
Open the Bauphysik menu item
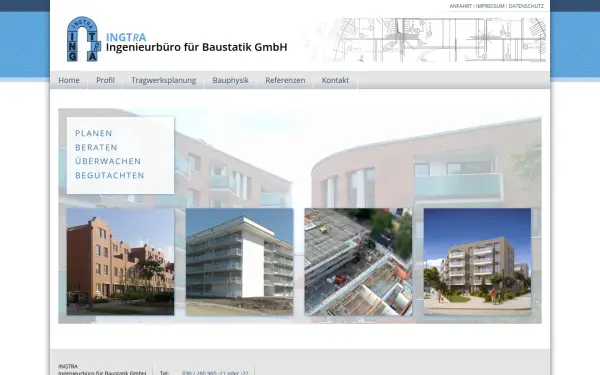230,80
